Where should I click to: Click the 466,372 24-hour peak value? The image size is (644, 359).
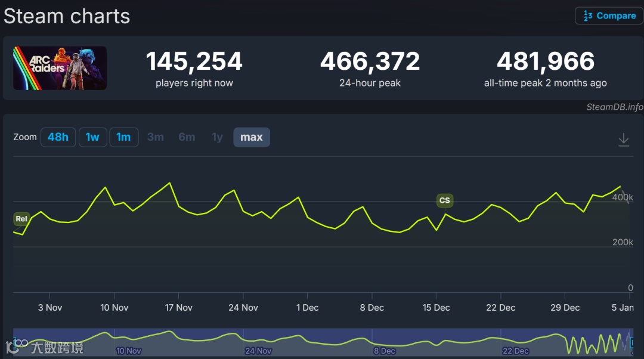370,61
